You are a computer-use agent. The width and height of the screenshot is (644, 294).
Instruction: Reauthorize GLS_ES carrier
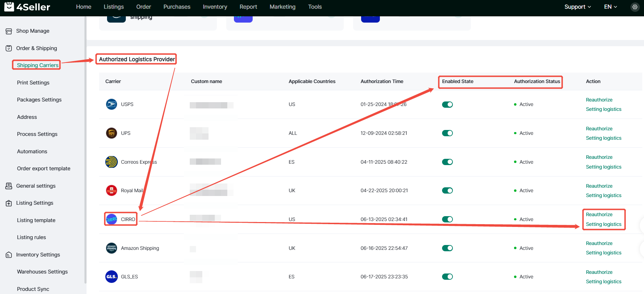point(599,272)
